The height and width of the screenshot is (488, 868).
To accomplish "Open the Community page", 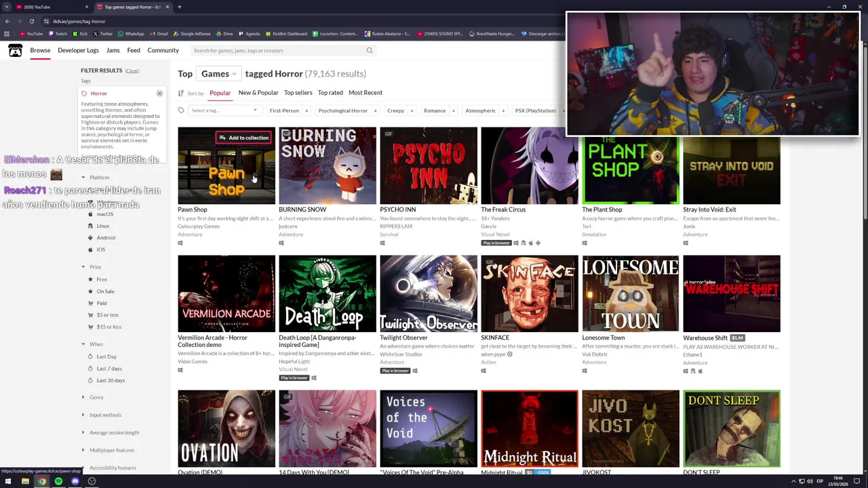I will 163,50.
